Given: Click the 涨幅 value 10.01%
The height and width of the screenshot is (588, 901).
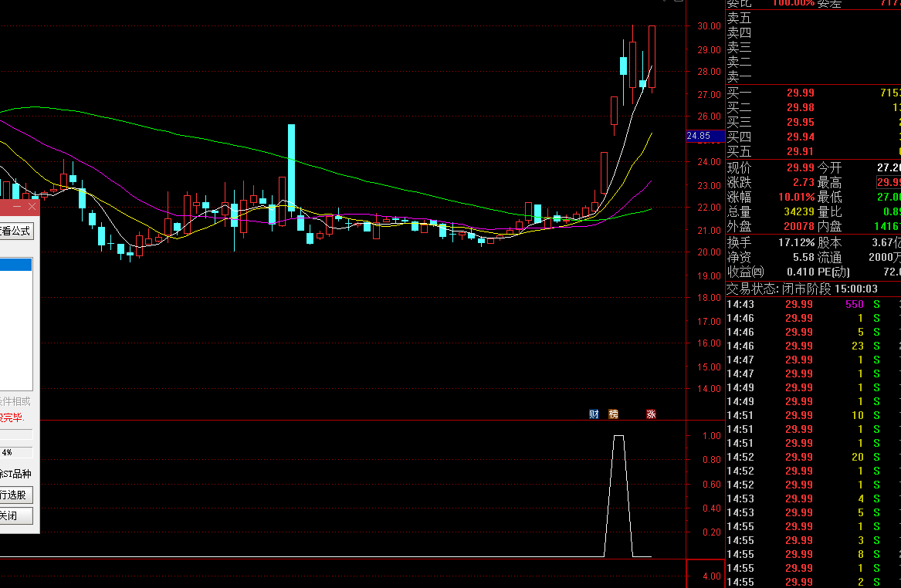Looking at the screenshot, I should pyautogui.click(x=797, y=197).
